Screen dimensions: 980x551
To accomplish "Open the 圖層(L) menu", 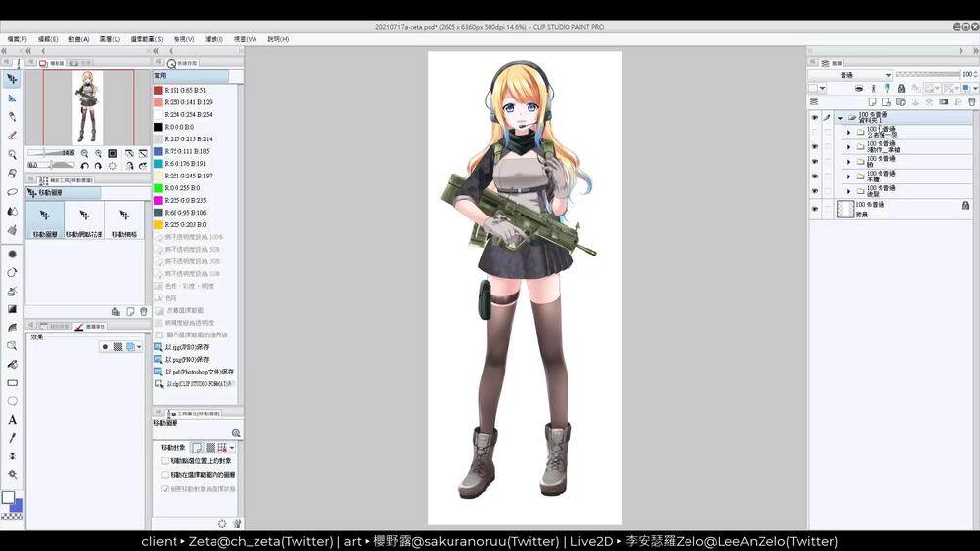I will click(x=110, y=39).
